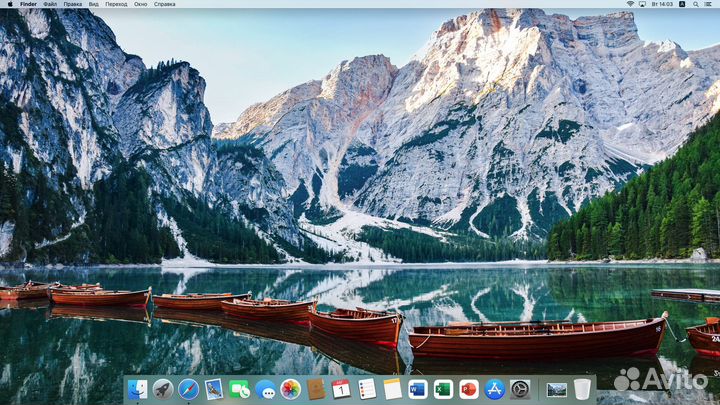Open Reminders list app
720x405 pixels.
[x=367, y=389]
